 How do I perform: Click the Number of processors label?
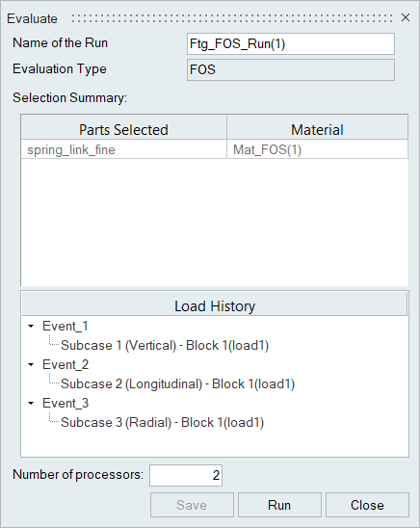pyautogui.click(x=78, y=474)
